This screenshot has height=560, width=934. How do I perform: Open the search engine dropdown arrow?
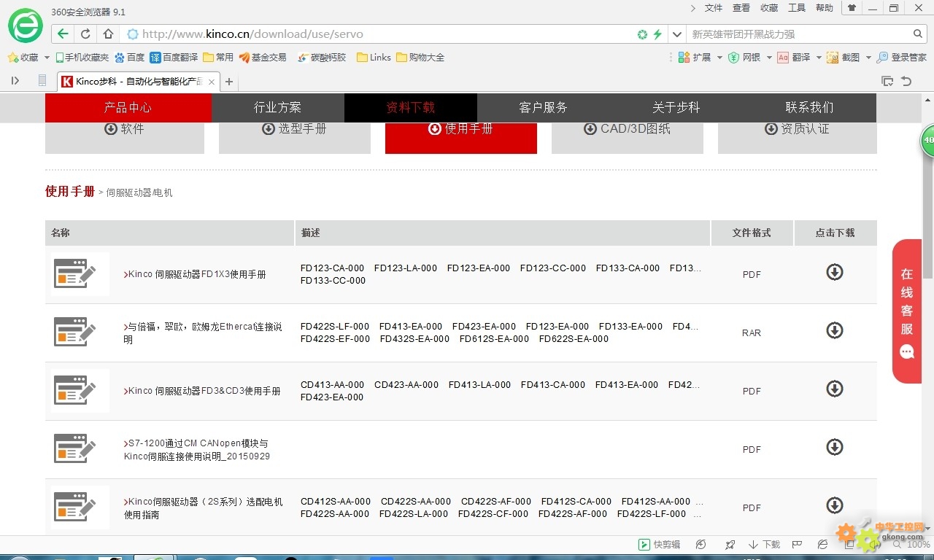click(677, 34)
